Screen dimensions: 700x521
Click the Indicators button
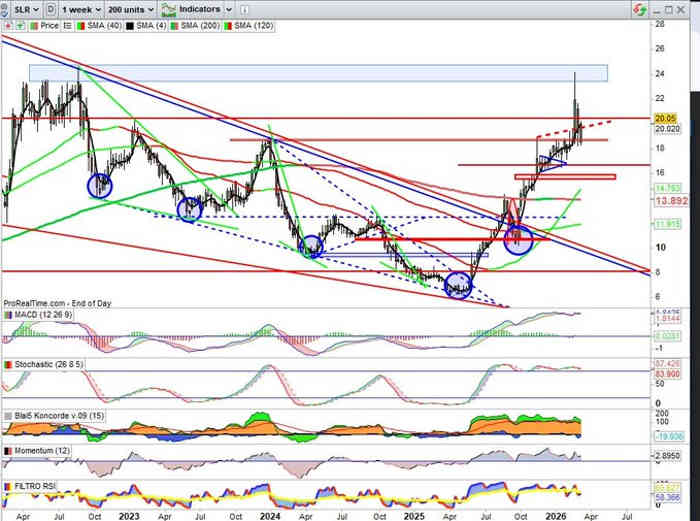(x=199, y=8)
